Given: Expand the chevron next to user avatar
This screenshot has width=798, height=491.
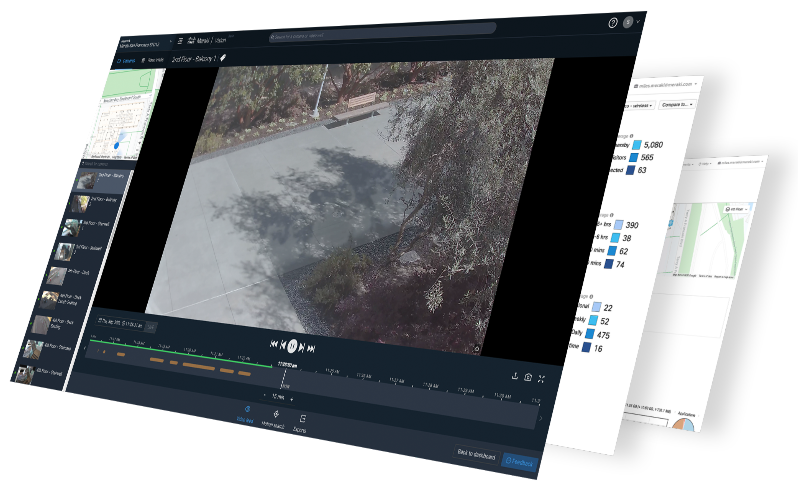Looking at the screenshot, I should pyautogui.click(x=638, y=21).
